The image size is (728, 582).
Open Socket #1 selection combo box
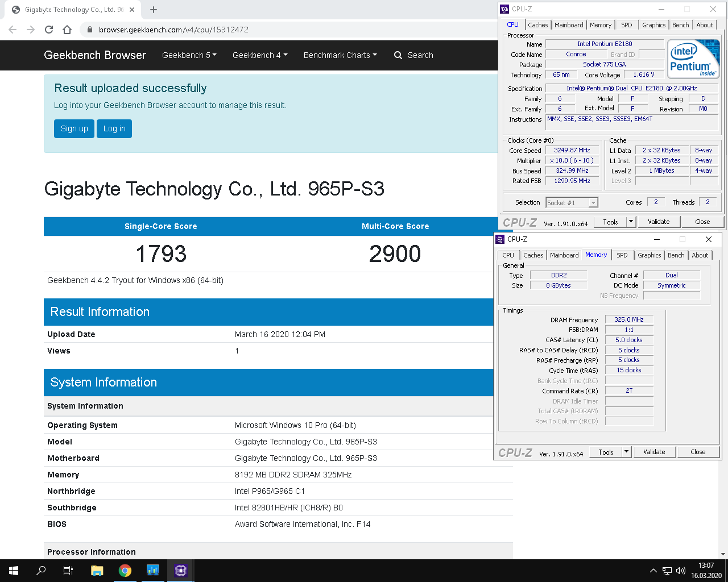pos(572,203)
